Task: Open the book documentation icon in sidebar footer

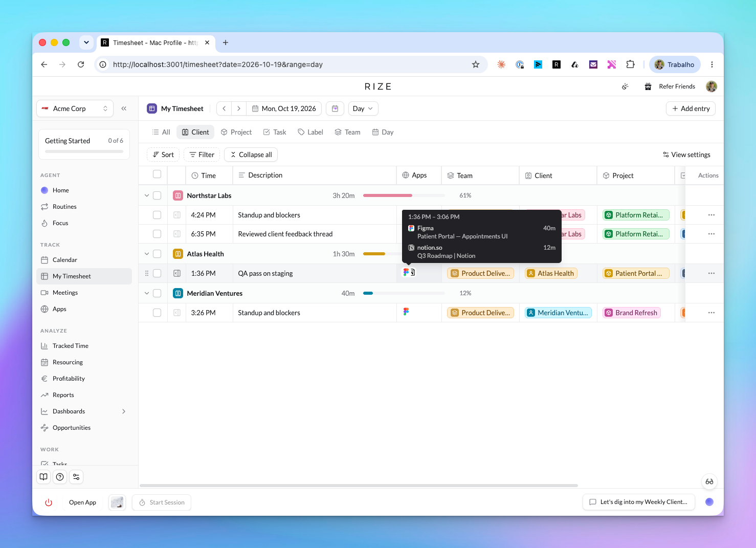Action: click(x=43, y=477)
